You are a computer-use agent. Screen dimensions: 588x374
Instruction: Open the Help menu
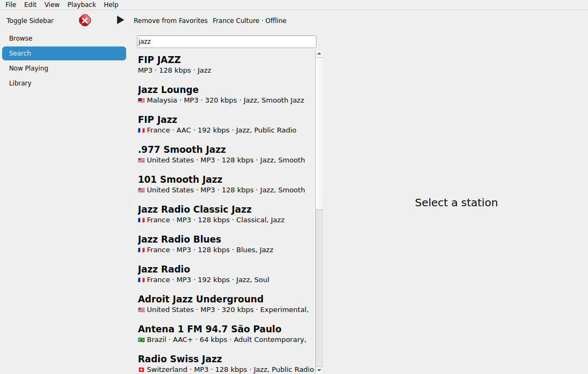[x=111, y=4]
